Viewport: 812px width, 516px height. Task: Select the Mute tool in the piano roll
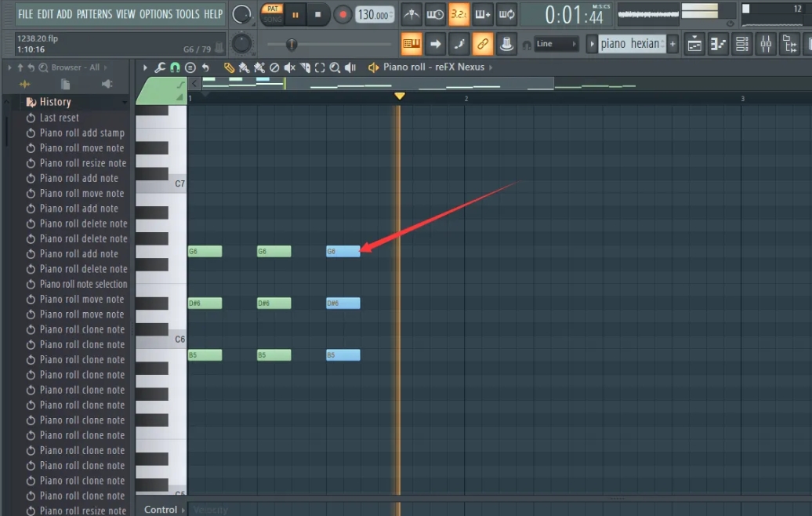point(290,67)
